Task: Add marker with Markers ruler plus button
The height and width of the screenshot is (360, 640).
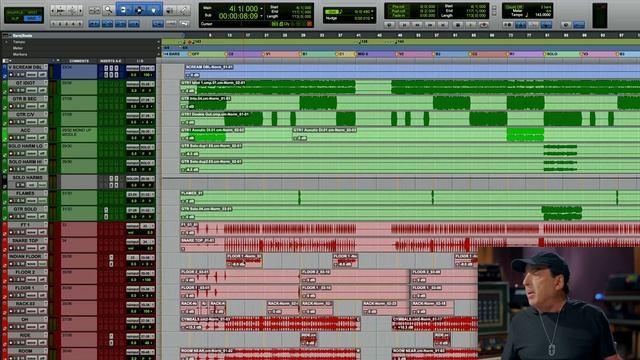Action: 158,54
